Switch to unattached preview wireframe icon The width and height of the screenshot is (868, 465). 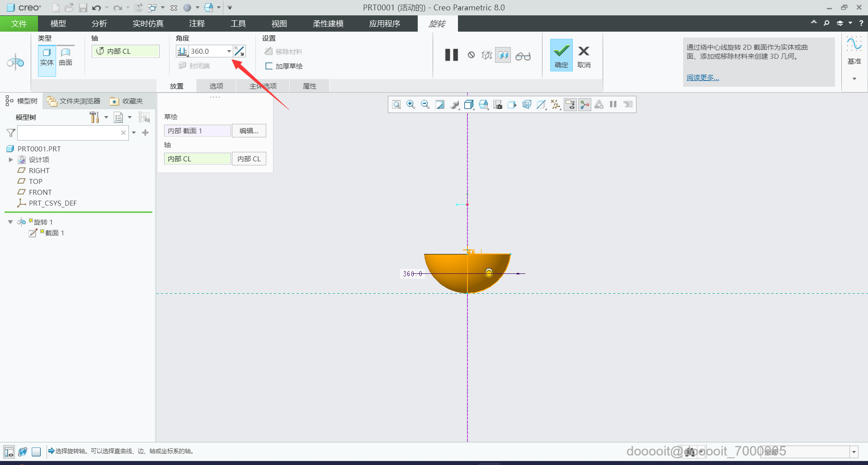pos(486,55)
